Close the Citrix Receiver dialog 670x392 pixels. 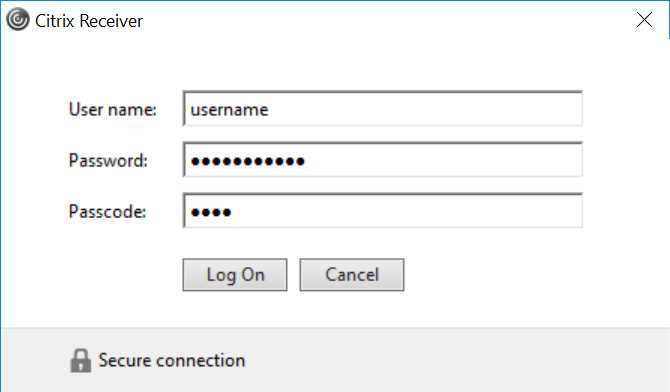(644, 20)
